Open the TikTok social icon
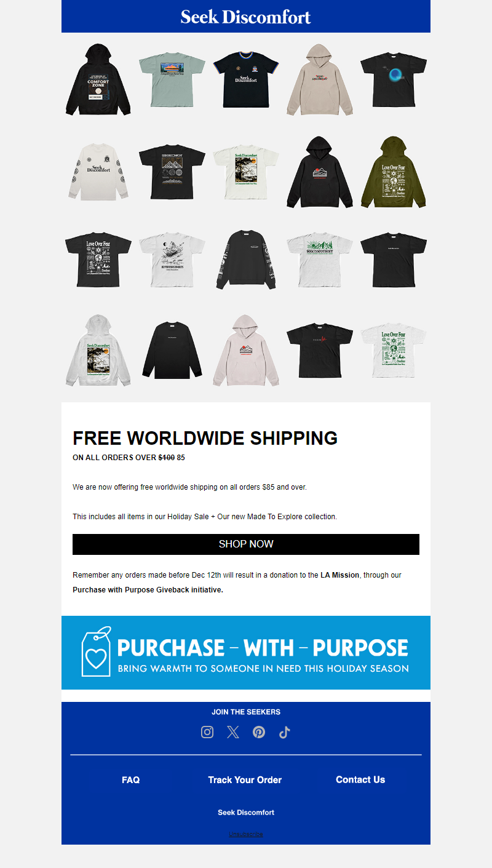Screen dimensions: 492x868 284,732
